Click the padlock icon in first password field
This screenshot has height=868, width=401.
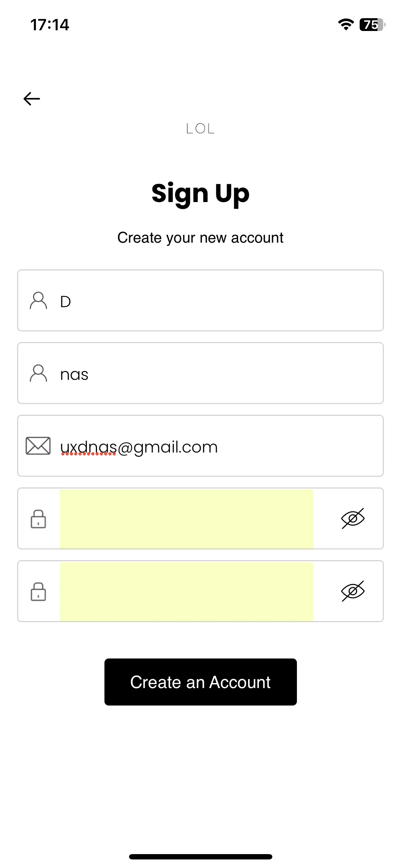[x=38, y=519]
